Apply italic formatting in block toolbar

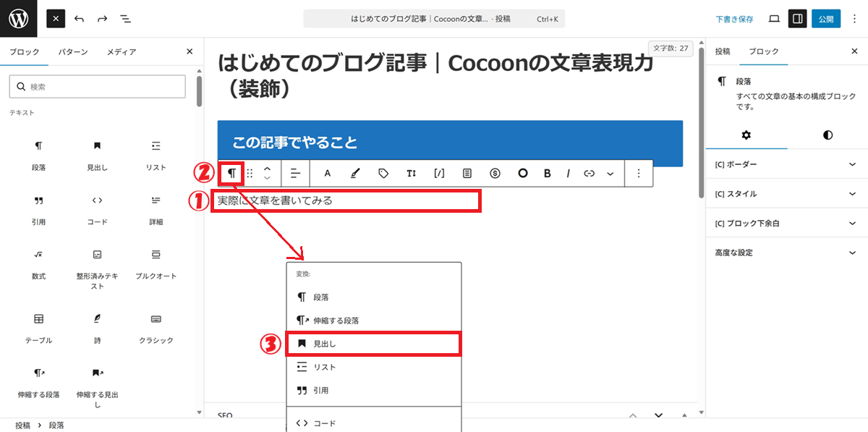coord(569,174)
